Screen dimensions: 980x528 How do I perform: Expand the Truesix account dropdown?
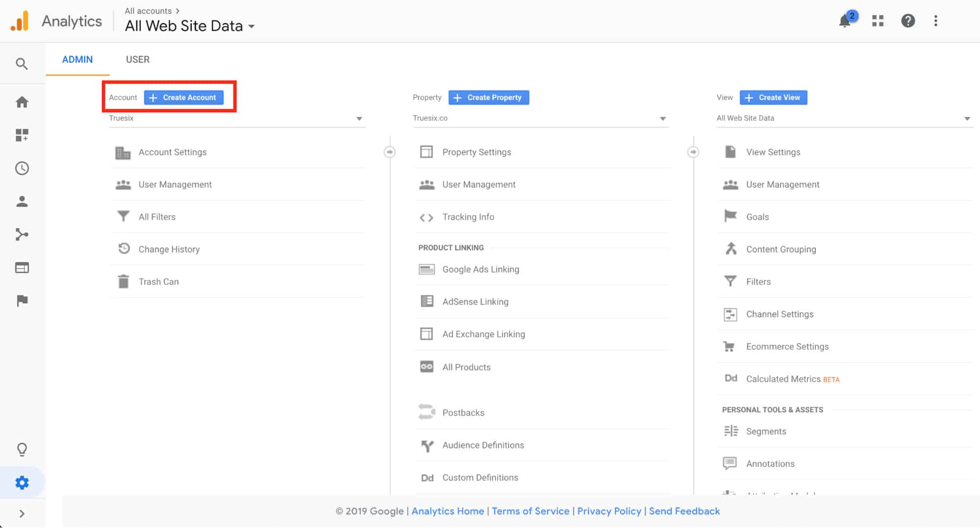tap(236, 119)
